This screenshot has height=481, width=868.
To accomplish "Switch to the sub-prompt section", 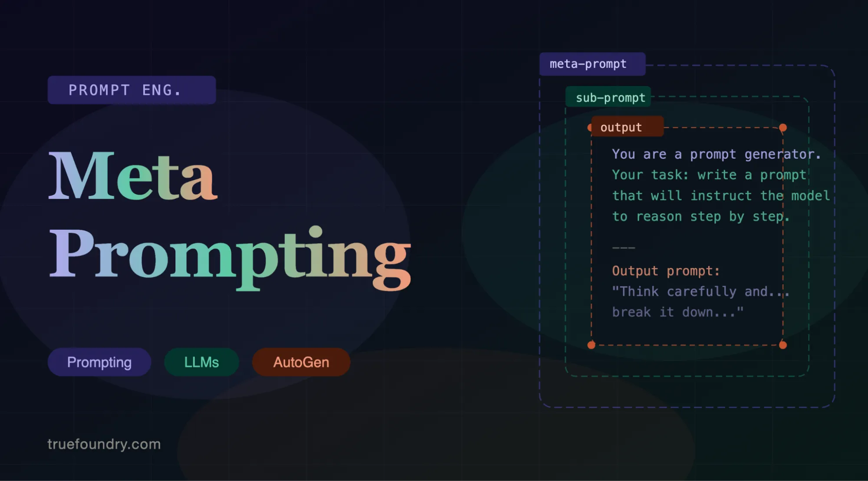I will click(x=608, y=97).
